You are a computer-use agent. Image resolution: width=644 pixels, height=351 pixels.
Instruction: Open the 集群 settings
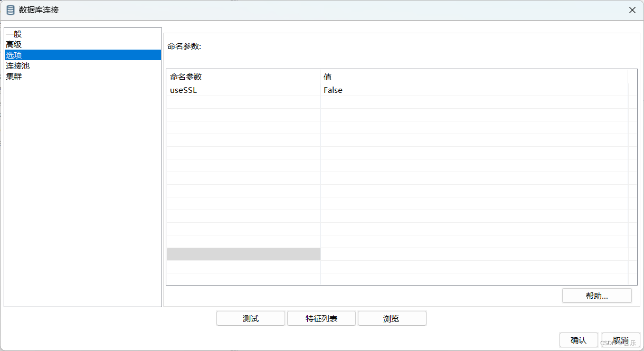83,76
